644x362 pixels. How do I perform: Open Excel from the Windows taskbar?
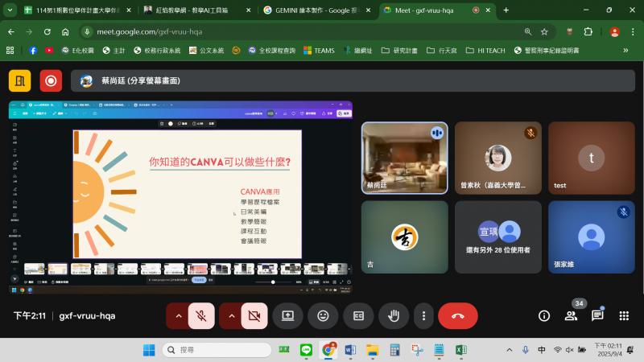tap(461, 350)
